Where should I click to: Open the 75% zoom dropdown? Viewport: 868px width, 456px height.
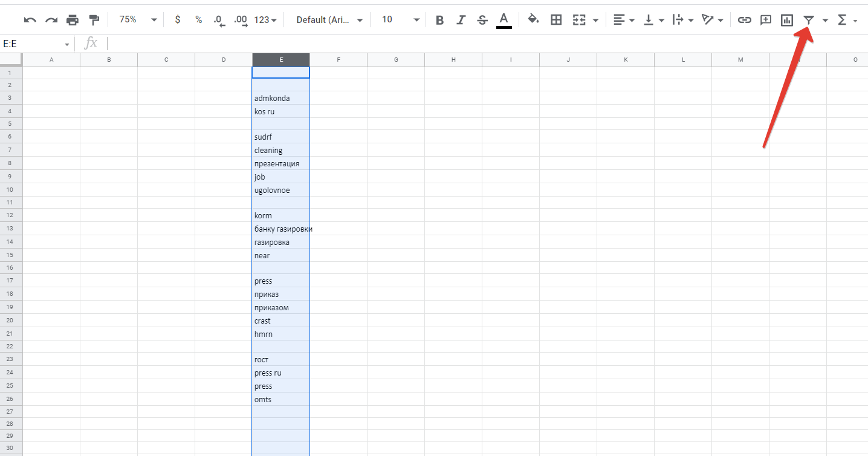[x=137, y=19]
